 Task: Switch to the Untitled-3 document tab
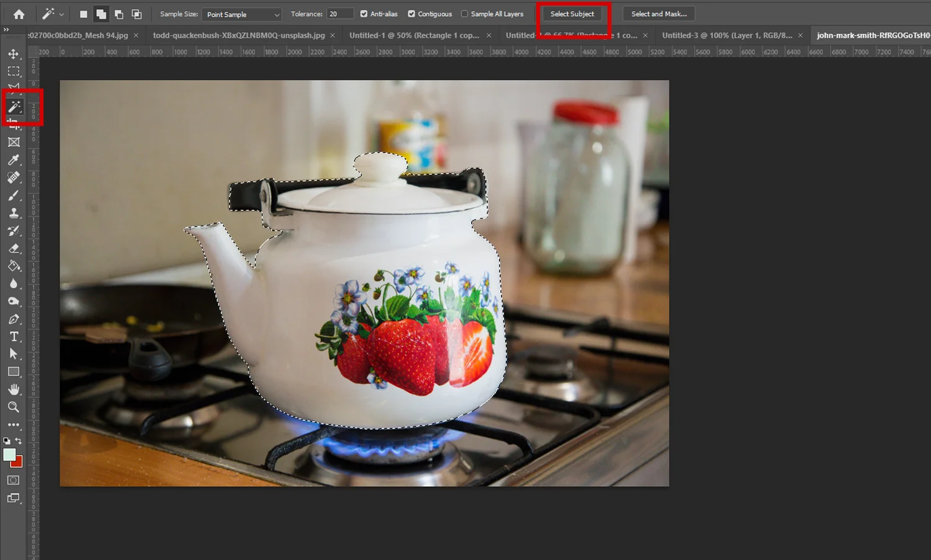[x=727, y=35]
